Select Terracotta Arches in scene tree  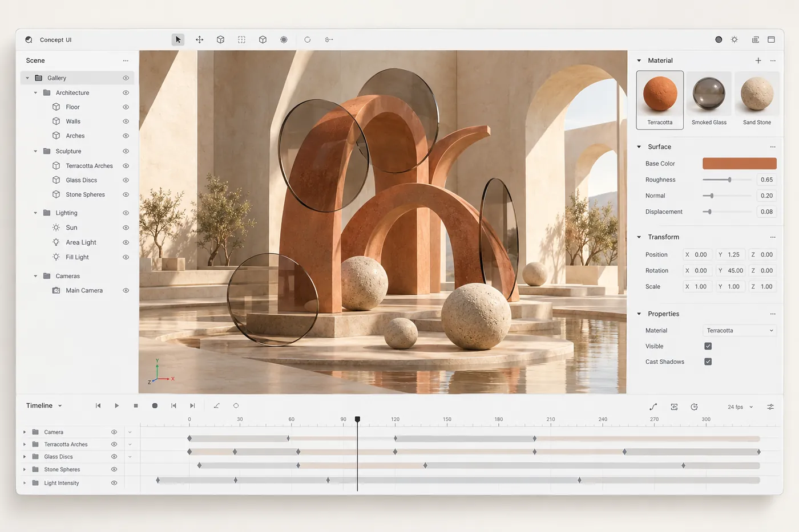89,166
